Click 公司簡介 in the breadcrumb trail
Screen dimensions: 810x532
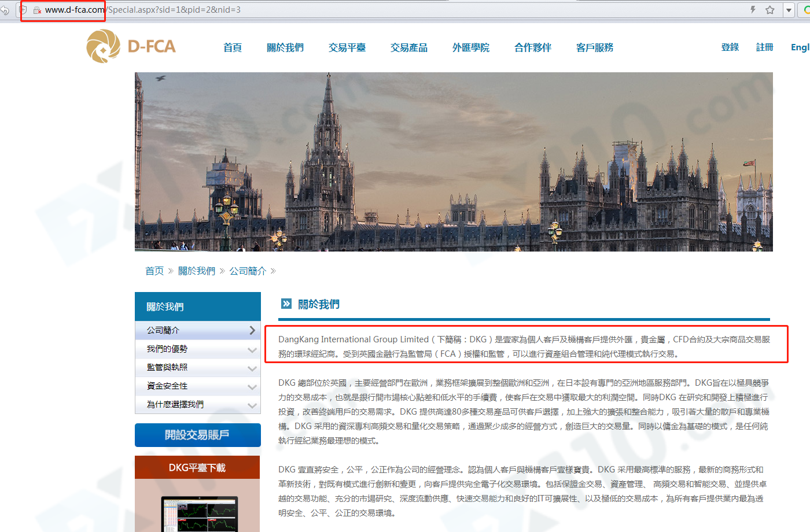click(x=248, y=271)
